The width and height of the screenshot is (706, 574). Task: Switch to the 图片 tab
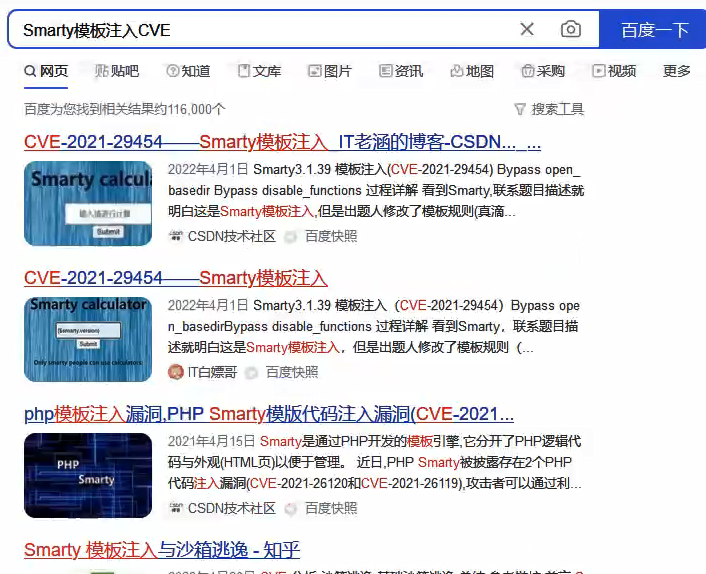coord(330,71)
